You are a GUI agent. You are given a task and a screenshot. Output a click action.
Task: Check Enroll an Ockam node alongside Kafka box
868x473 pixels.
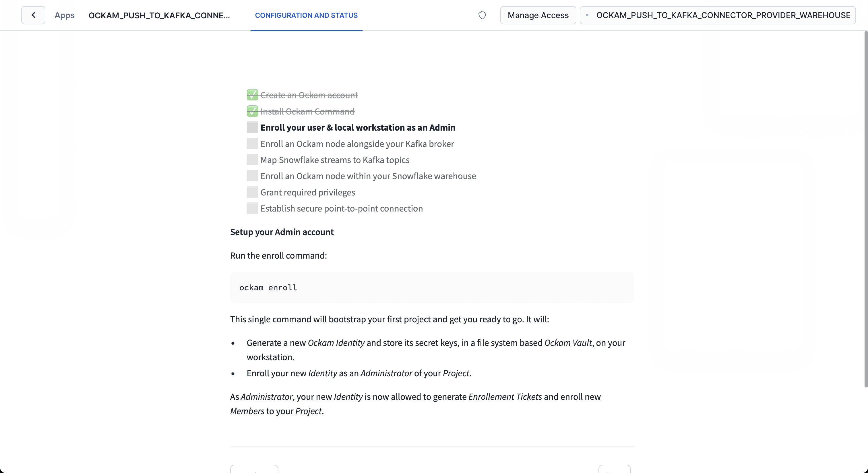click(252, 144)
